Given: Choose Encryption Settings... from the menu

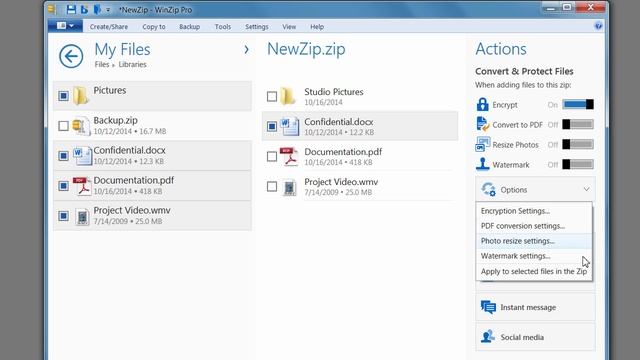Looking at the screenshot, I should click(x=534, y=211).
